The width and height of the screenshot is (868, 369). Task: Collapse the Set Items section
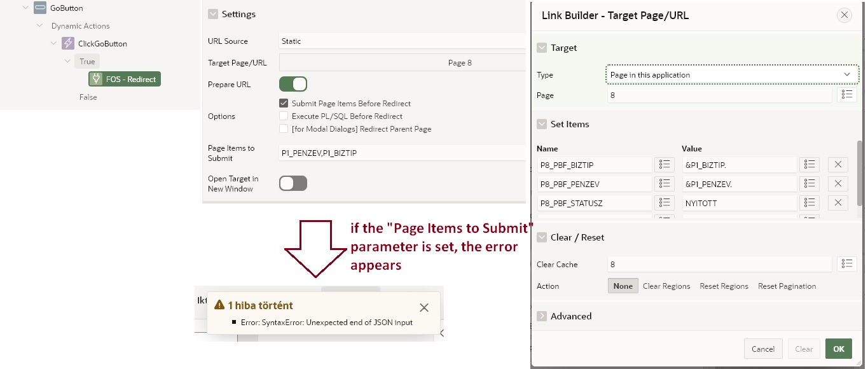point(542,124)
